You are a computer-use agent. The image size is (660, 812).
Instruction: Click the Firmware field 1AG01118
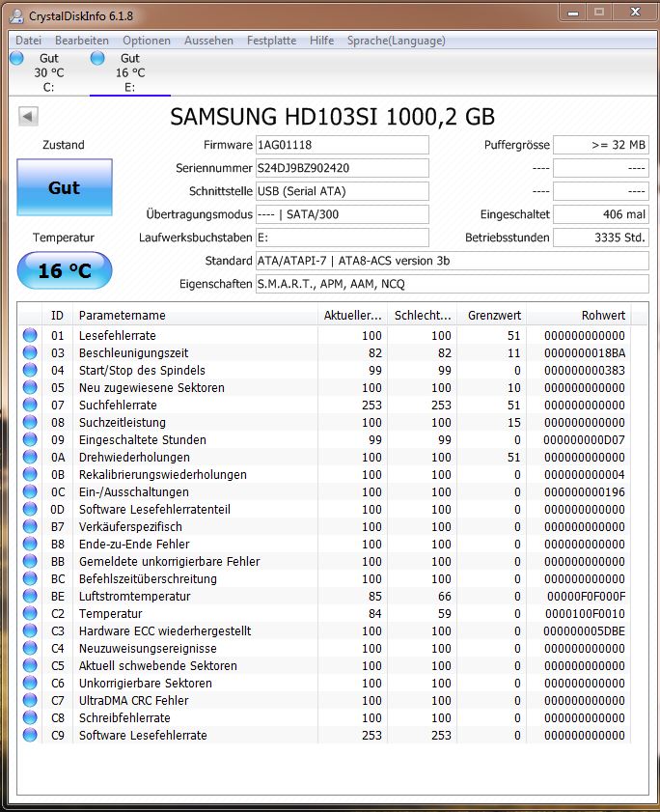(343, 145)
